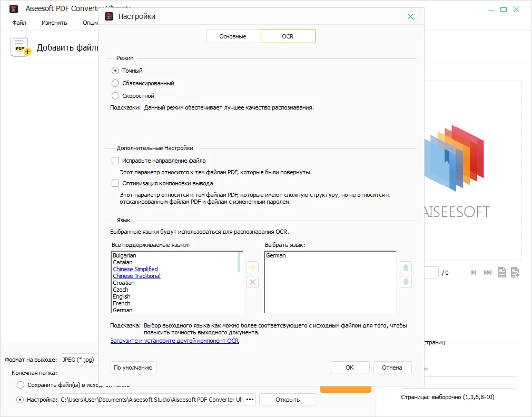Select the Точный mode radio button

coord(115,71)
